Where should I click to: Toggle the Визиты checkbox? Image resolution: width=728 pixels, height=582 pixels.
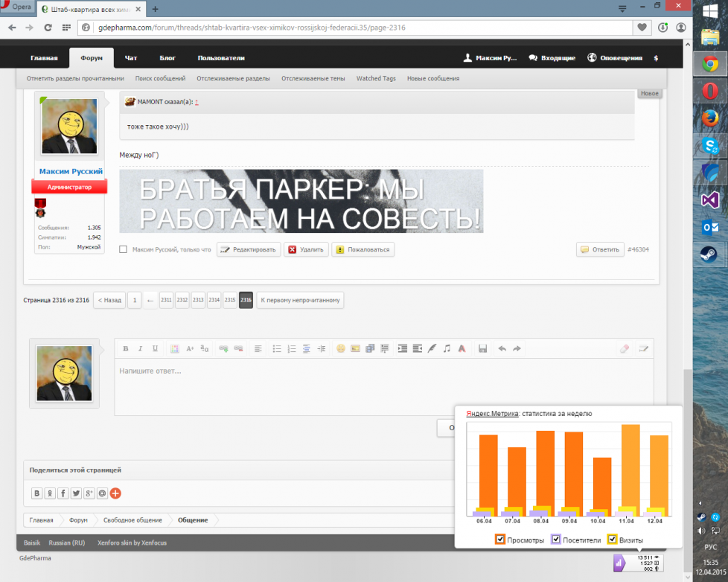tap(613, 540)
